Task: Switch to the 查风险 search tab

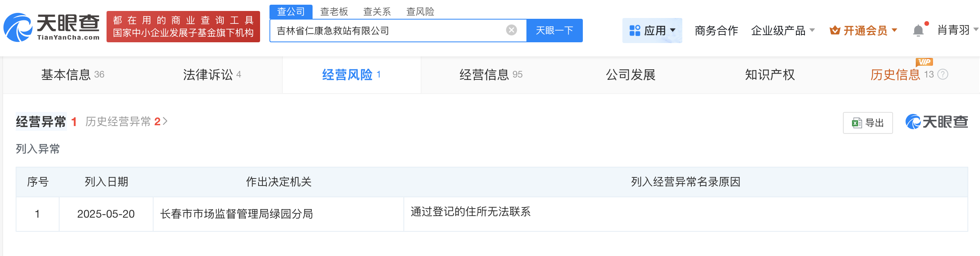Action: (420, 12)
